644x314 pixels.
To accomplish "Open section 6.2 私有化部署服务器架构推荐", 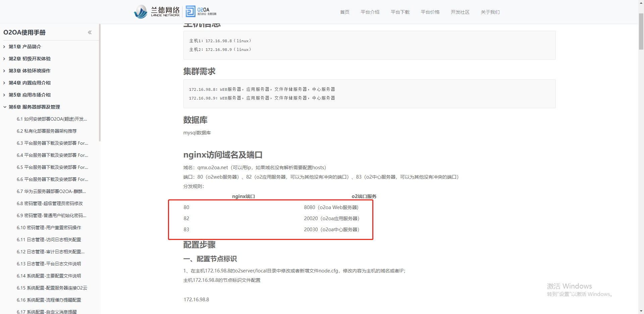I will pyautogui.click(x=47, y=131).
